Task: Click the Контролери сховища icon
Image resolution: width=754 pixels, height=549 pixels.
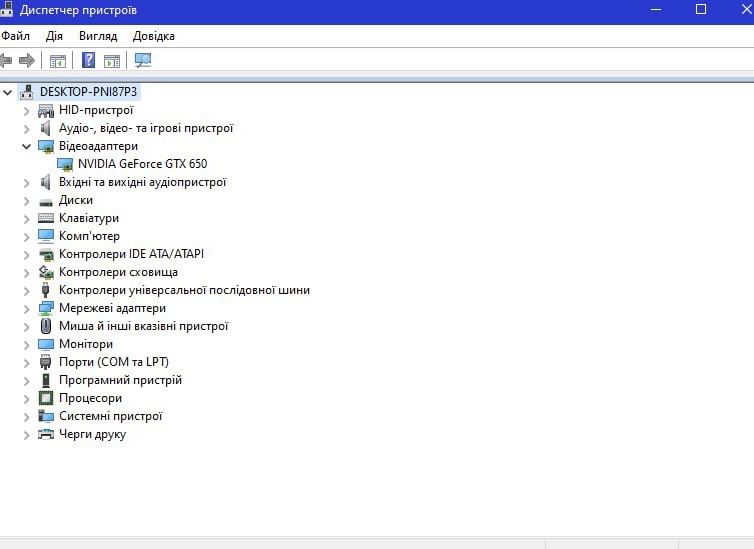Action: tap(46, 273)
